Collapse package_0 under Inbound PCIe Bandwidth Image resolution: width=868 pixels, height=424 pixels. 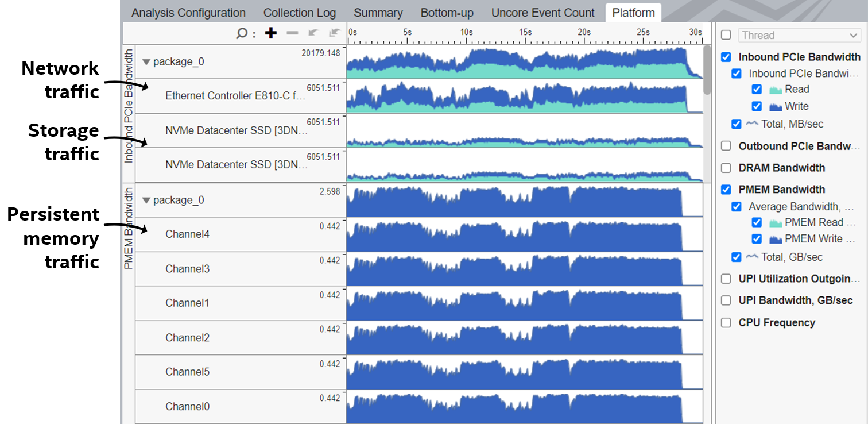pos(146,62)
